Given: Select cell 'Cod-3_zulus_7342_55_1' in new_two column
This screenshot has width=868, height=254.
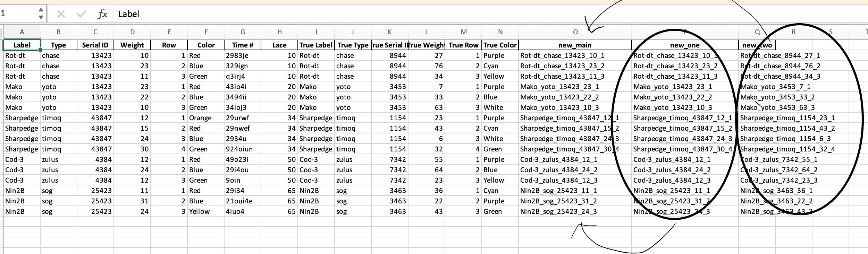Looking at the screenshot, I should (779, 159).
